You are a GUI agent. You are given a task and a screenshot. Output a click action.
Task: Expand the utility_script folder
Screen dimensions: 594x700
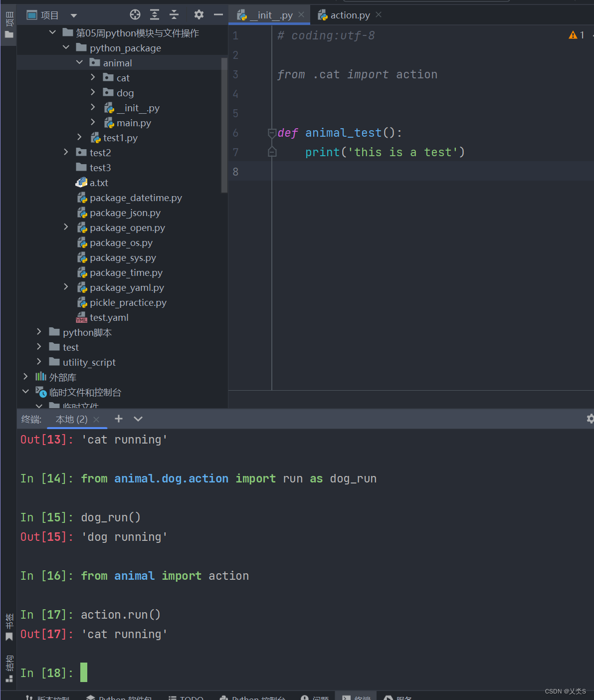pyautogui.click(x=39, y=362)
